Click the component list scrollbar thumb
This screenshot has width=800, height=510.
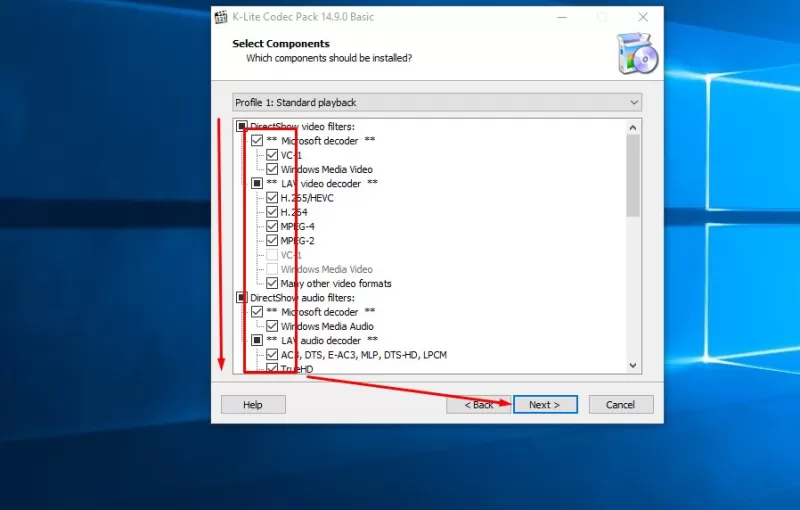click(633, 176)
